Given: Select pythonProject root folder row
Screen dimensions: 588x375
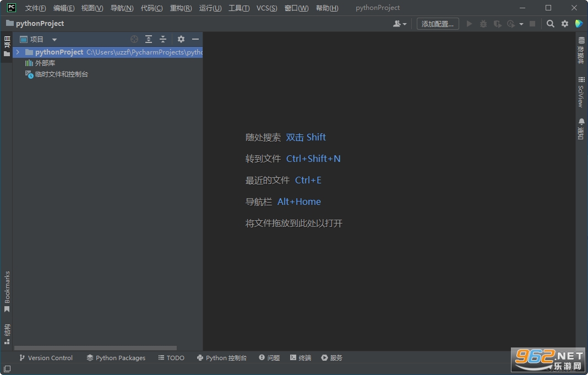Looking at the screenshot, I should (x=107, y=52).
